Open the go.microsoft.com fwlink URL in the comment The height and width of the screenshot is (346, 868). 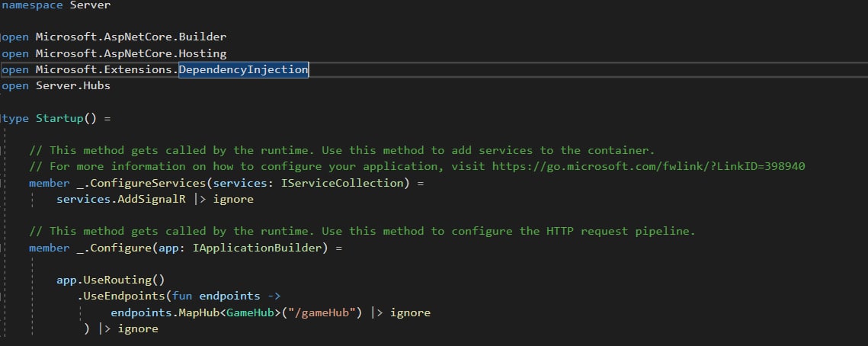tap(649, 167)
